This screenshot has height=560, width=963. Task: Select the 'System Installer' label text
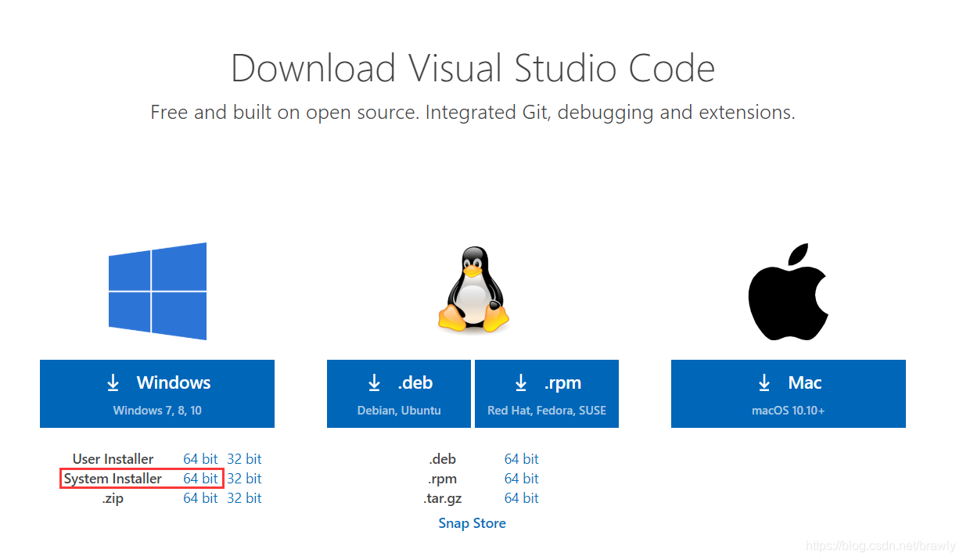[113, 479]
